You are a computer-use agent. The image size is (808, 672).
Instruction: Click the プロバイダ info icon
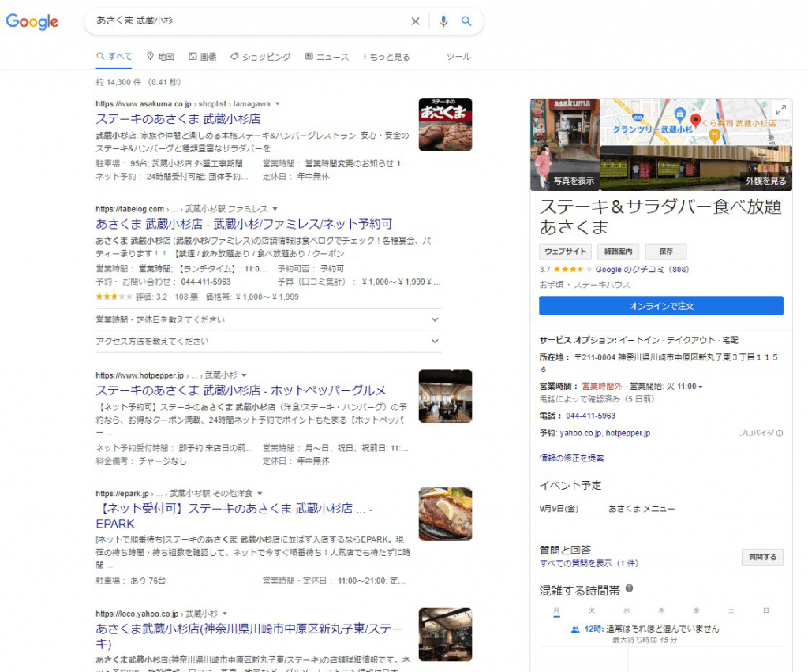(780, 433)
